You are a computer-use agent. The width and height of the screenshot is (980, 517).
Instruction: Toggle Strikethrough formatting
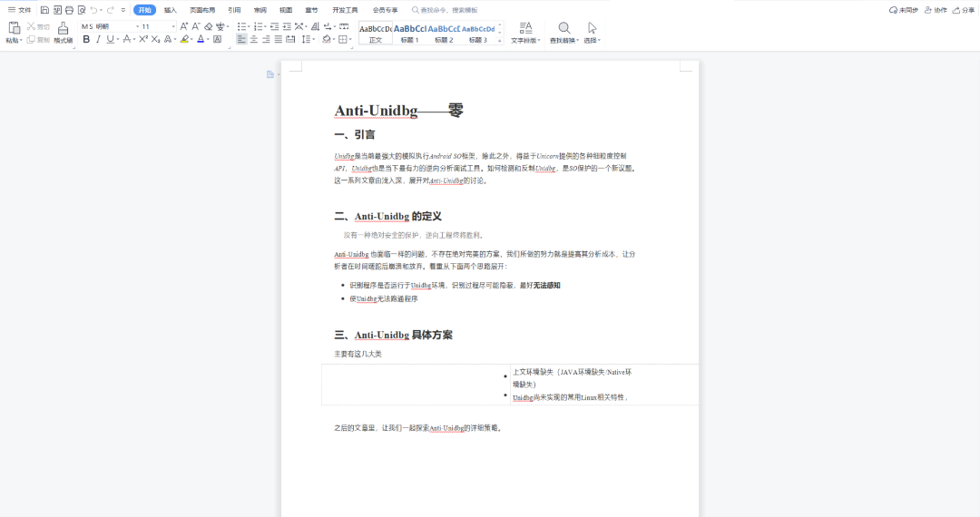point(127,39)
